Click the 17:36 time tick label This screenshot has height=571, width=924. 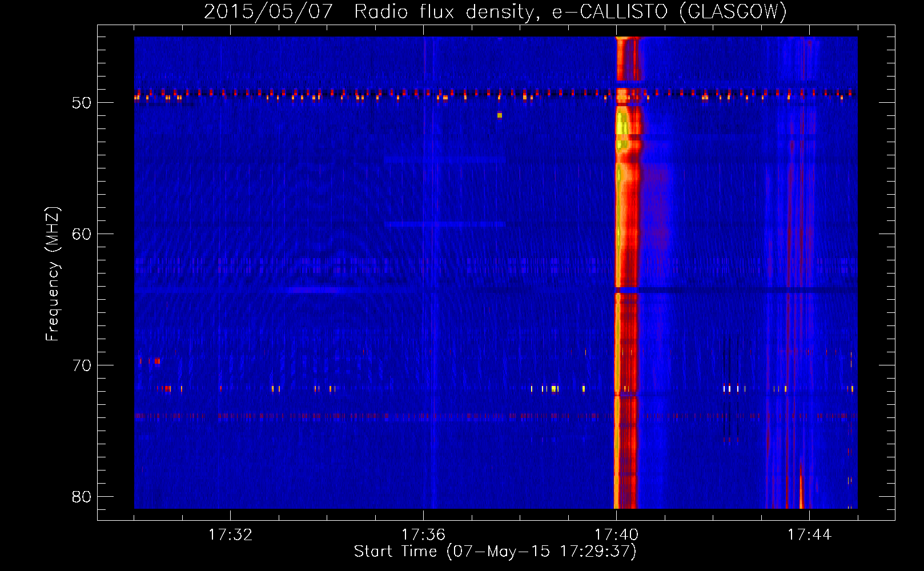coord(423,535)
